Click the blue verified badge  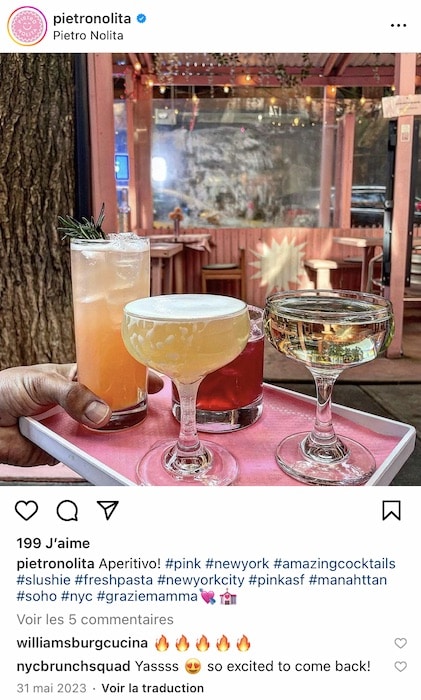pyautogui.click(x=141, y=19)
